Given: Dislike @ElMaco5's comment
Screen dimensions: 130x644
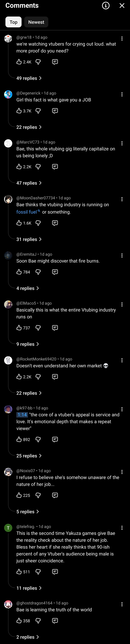Looking at the screenshot, I should point(38,328).
